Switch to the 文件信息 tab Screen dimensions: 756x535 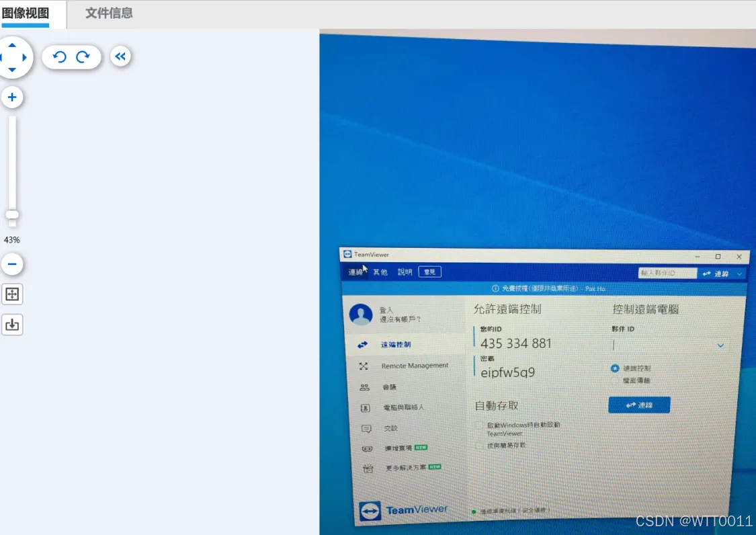[x=109, y=13]
